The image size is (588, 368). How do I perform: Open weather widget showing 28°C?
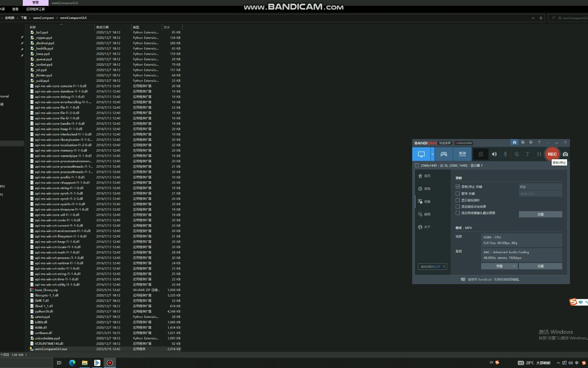click(x=534, y=363)
